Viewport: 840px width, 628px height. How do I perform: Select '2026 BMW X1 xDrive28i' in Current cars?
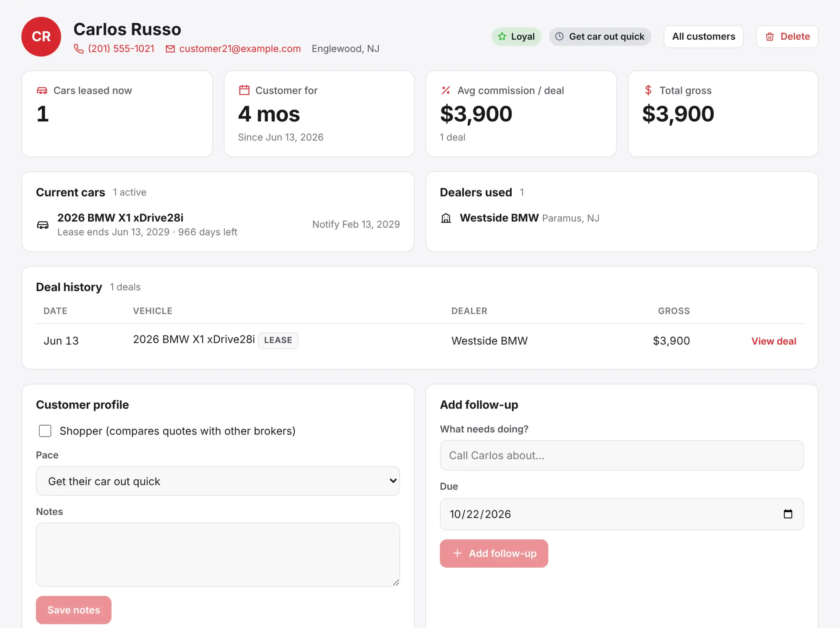pyautogui.click(x=120, y=218)
